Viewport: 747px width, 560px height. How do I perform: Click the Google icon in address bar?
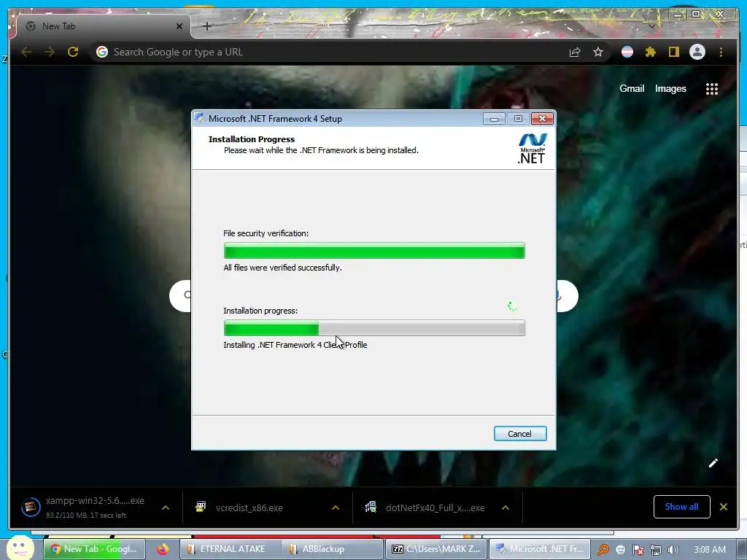[x=101, y=52]
